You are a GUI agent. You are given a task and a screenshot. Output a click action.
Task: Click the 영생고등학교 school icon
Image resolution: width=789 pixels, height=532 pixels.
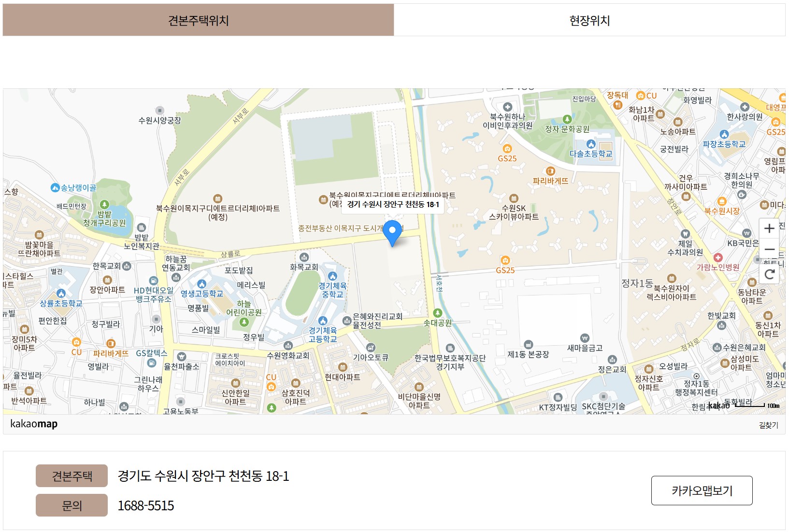(201, 284)
